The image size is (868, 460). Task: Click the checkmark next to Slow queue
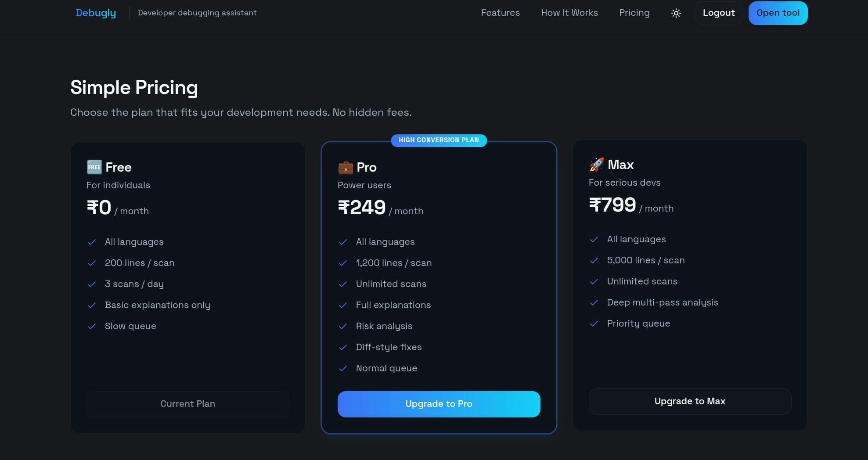[92, 326]
